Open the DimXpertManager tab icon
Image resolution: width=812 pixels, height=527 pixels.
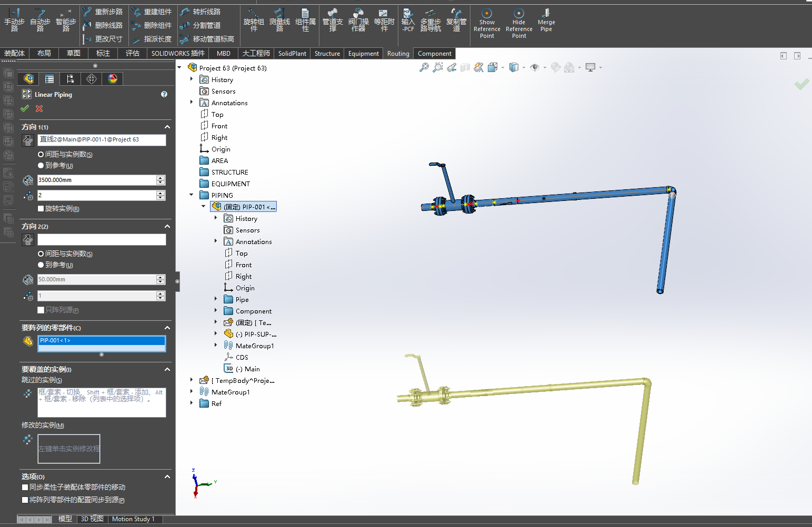(x=92, y=79)
